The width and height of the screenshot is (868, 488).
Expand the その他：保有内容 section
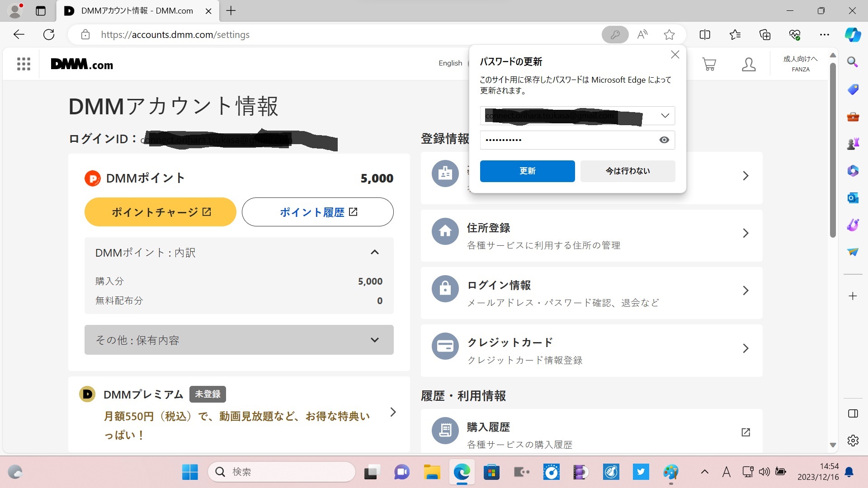373,340
